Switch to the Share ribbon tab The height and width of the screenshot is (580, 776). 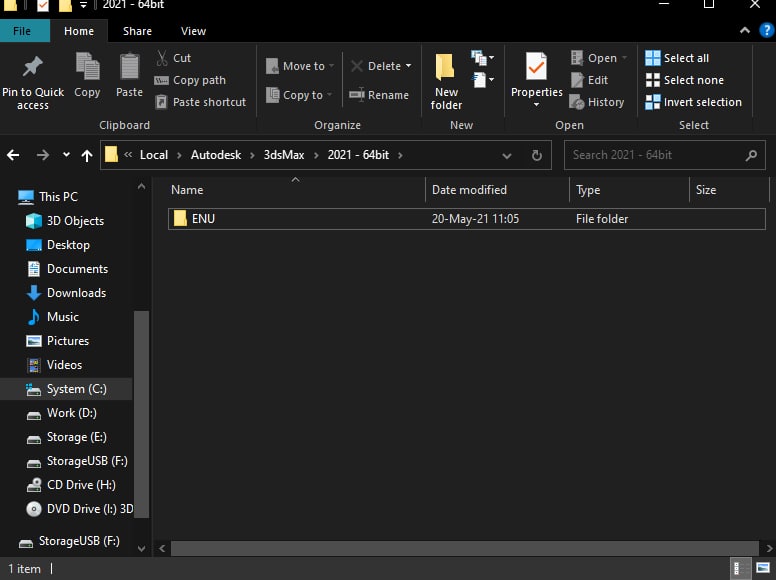tap(137, 31)
